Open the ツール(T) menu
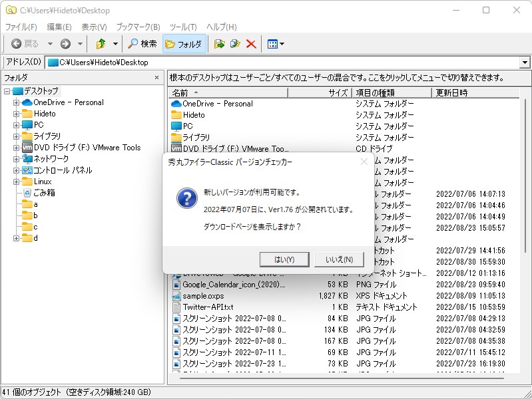The height and width of the screenshot is (399, 532). click(183, 27)
